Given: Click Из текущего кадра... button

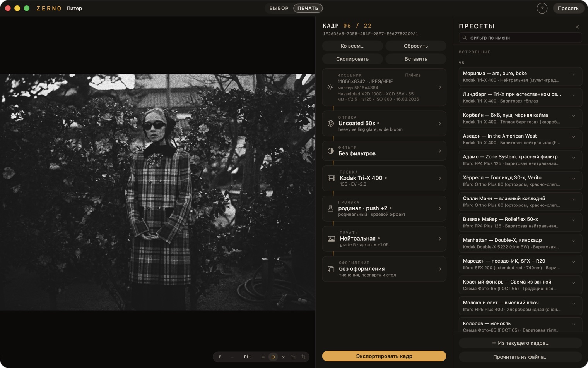Looking at the screenshot, I should point(520,343).
